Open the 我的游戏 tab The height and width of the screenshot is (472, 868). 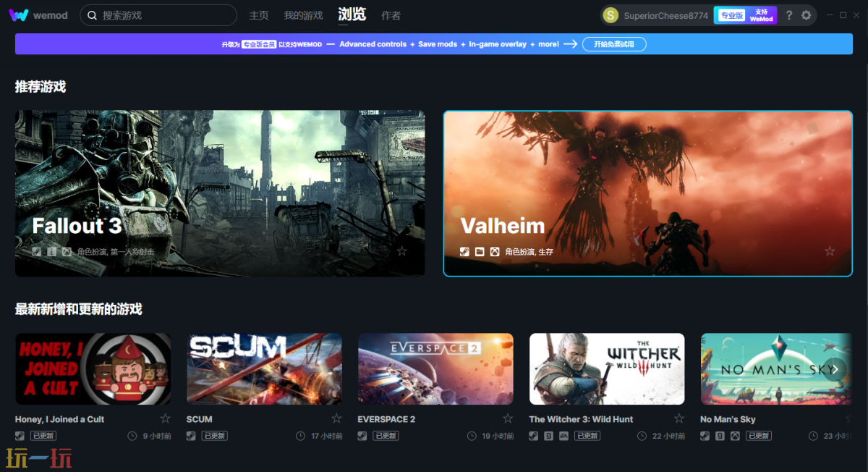point(303,15)
